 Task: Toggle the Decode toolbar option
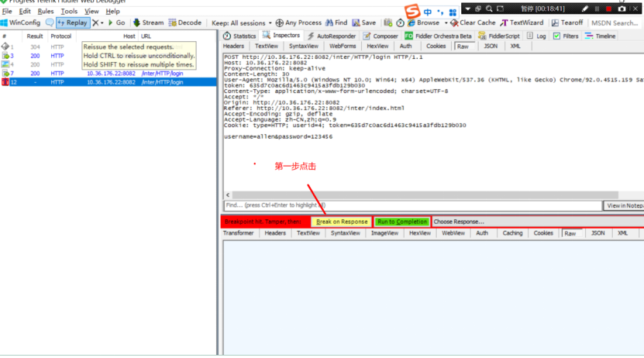[184, 22]
